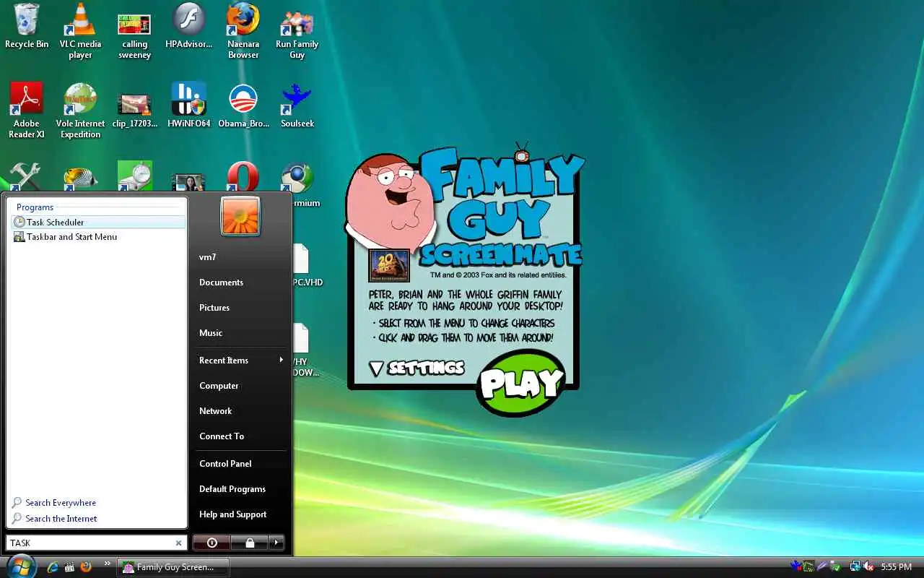Open Network from Start menu
This screenshot has height=578, width=924.
(215, 411)
